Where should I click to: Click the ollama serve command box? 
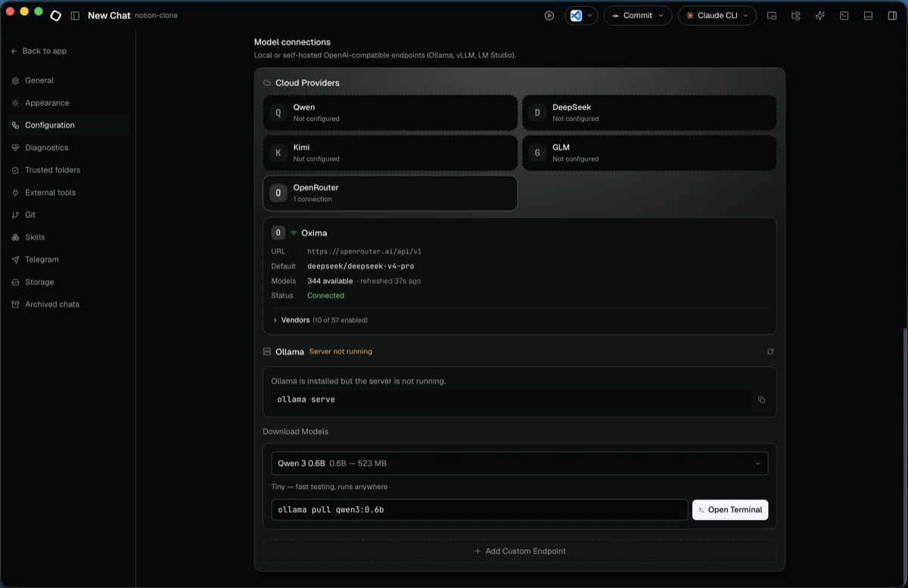pyautogui.click(x=512, y=400)
